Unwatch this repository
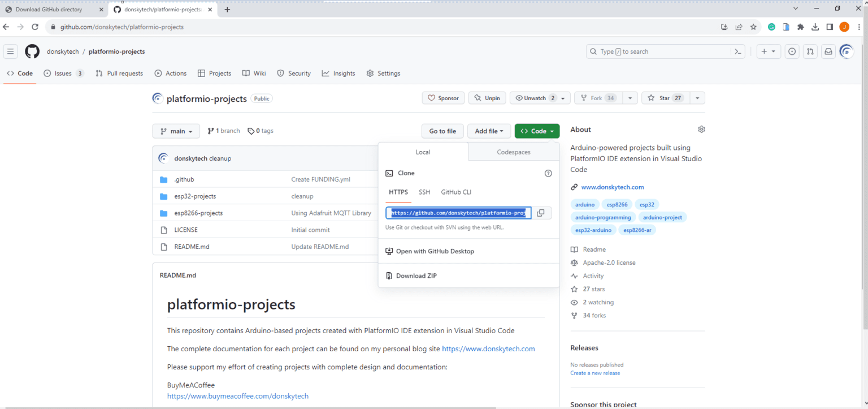Screen dimensions: 868x409 point(535,97)
